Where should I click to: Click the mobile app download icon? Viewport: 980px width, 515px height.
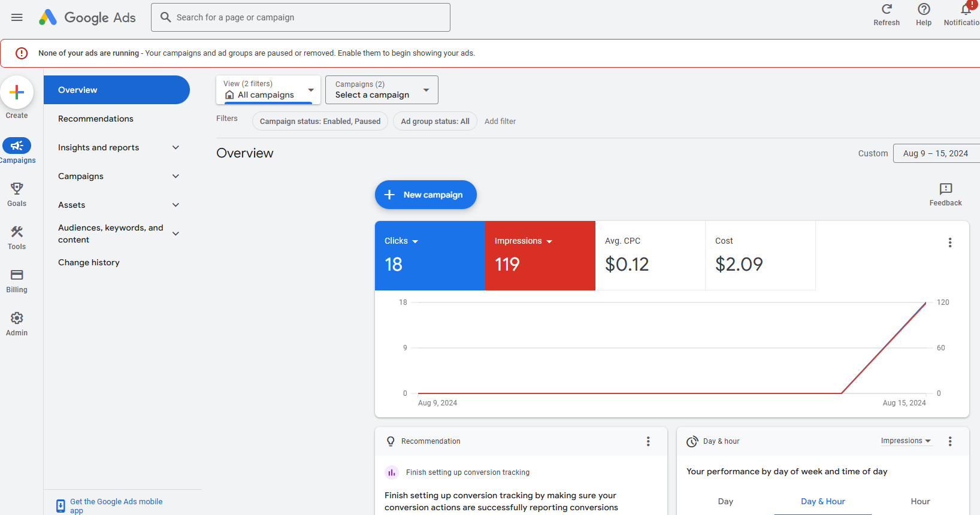pyautogui.click(x=61, y=506)
